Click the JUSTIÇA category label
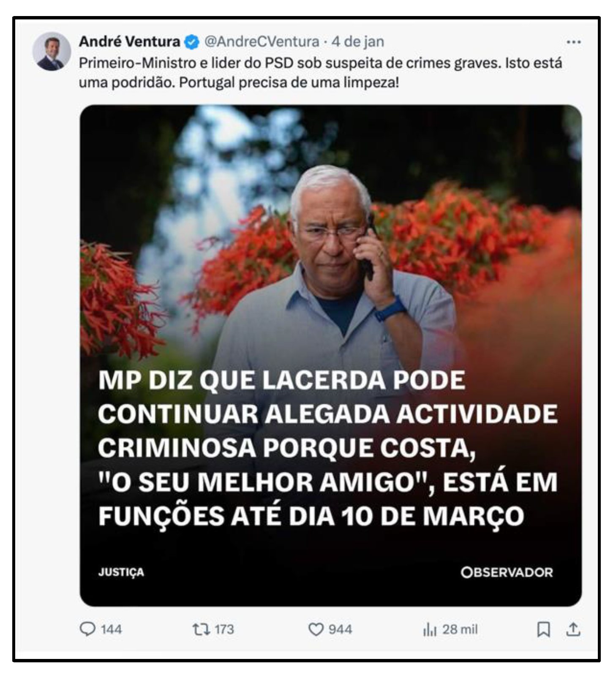Image resolution: width=616 pixels, height=675 pixels. click(121, 572)
